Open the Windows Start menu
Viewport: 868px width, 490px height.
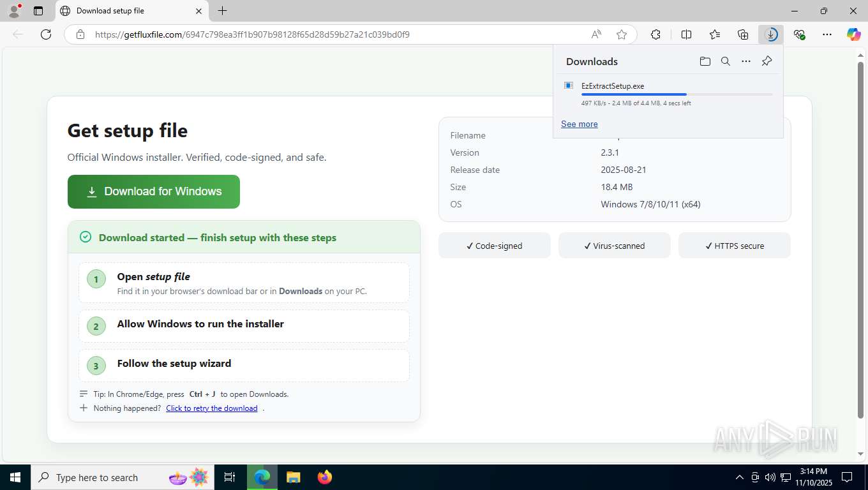click(x=15, y=477)
